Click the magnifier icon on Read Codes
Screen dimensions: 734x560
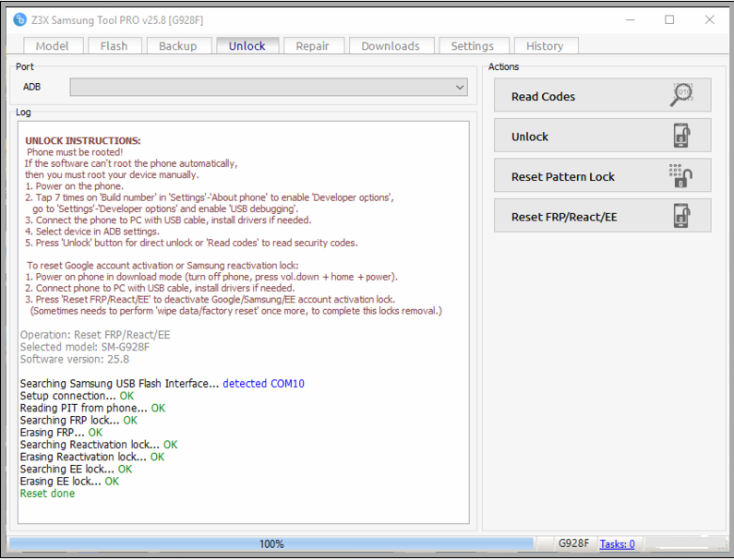(681, 95)
